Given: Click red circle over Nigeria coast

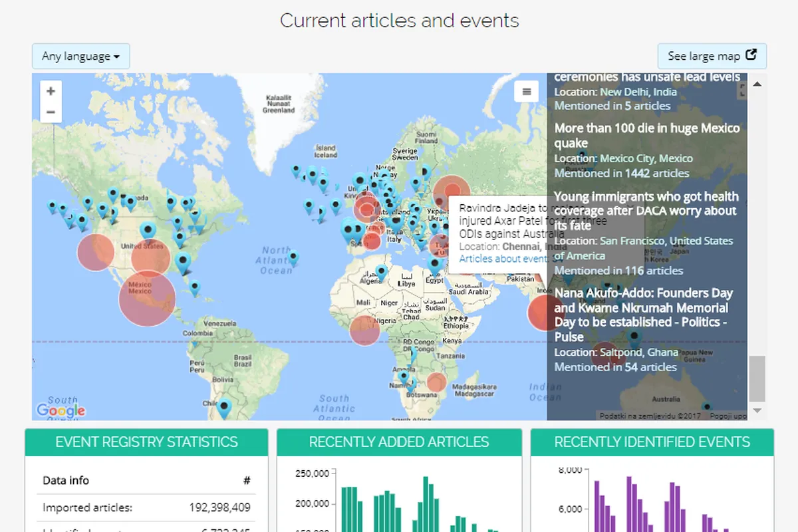Looking at the screenshot, I should tap(364, 331).
